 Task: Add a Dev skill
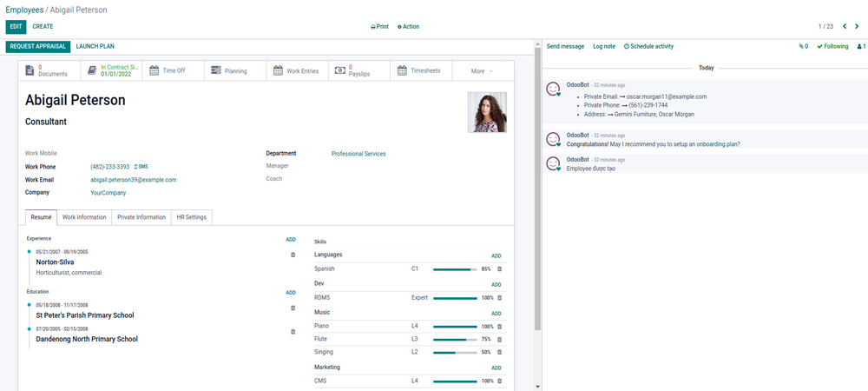496,285
